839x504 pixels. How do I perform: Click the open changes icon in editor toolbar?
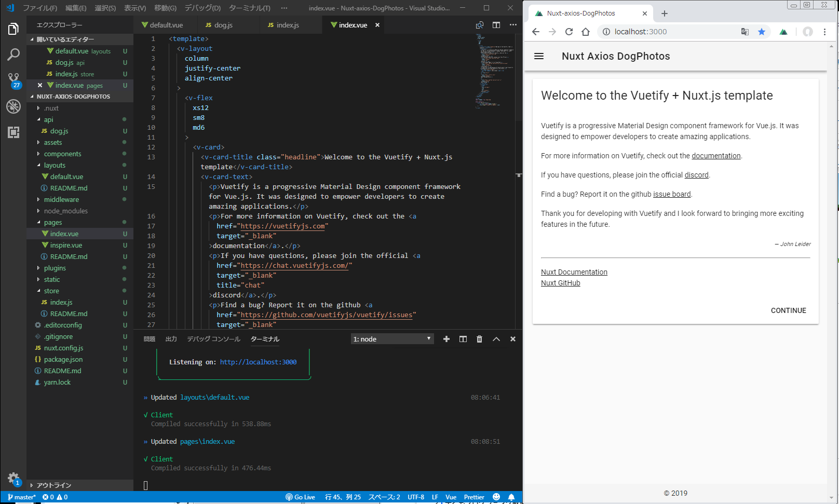pos(480,25)
